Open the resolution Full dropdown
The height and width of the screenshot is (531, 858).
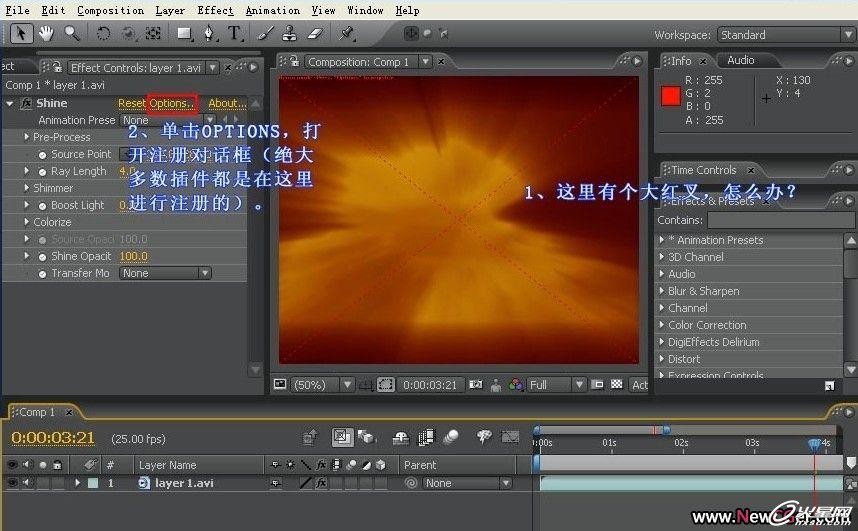(x=555, y=385)
